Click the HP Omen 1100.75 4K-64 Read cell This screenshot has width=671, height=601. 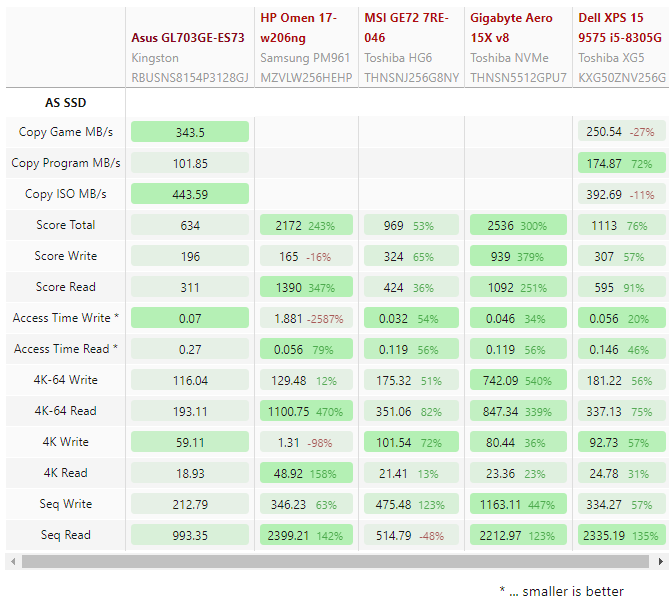[306, 411]
